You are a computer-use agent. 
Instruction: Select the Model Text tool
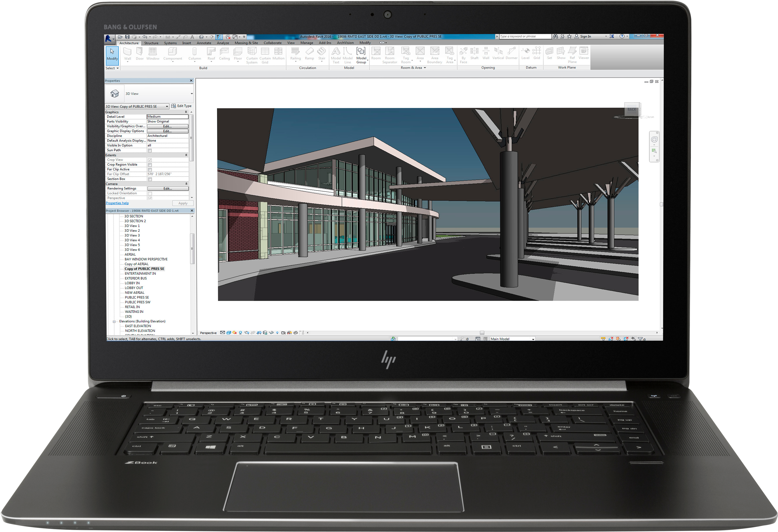(x=336, y=55)
